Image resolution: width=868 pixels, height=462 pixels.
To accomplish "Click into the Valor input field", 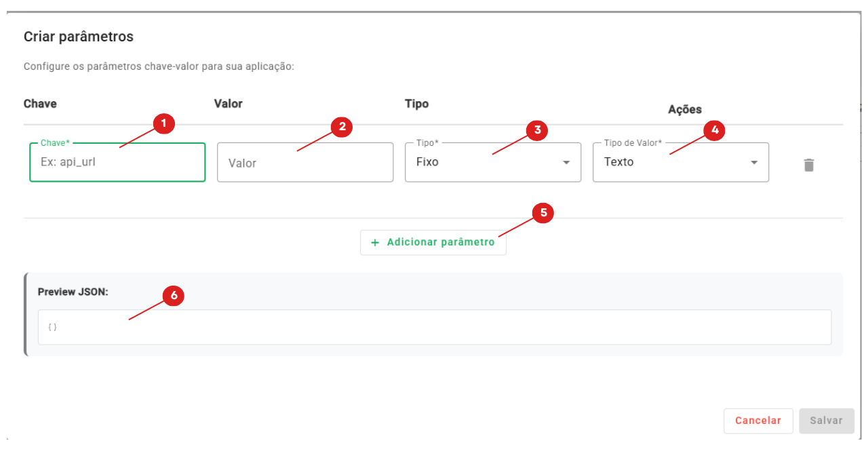I will (x=305, y=163).
